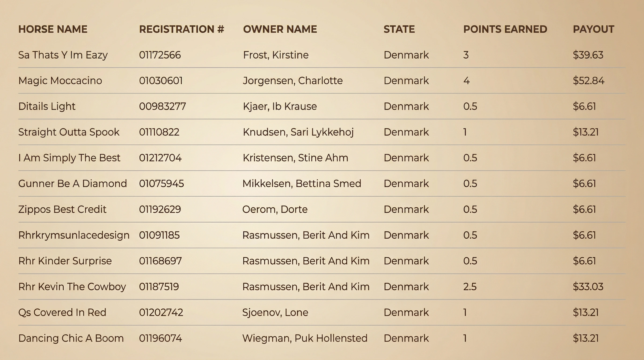Click the REGISTRATION # column header
The height and width of the screenshot is (360, 644).
182,29
